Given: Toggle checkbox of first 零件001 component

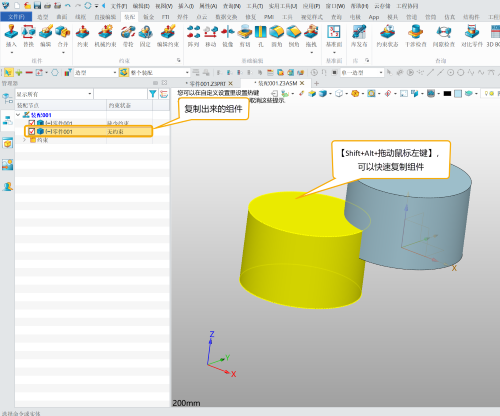Looking at the screenshot, I should click(x=32, y=123).
